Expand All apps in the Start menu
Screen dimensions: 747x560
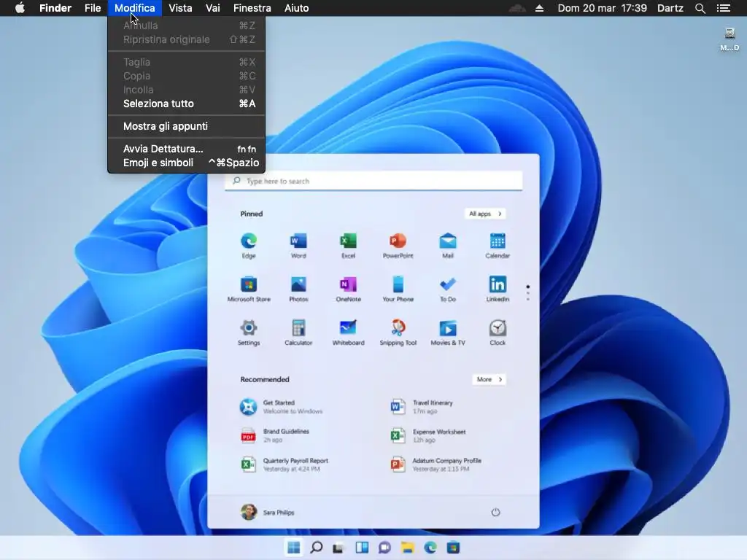[x=485, y=214]
